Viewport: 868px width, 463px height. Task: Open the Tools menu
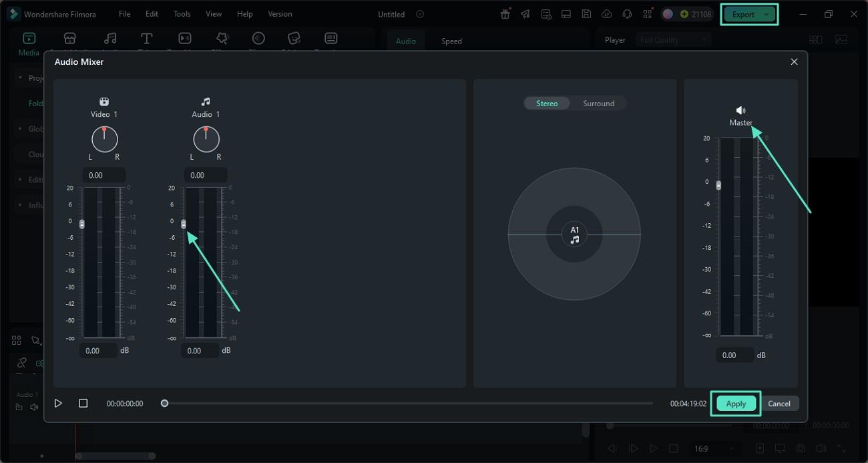[182, 14]
